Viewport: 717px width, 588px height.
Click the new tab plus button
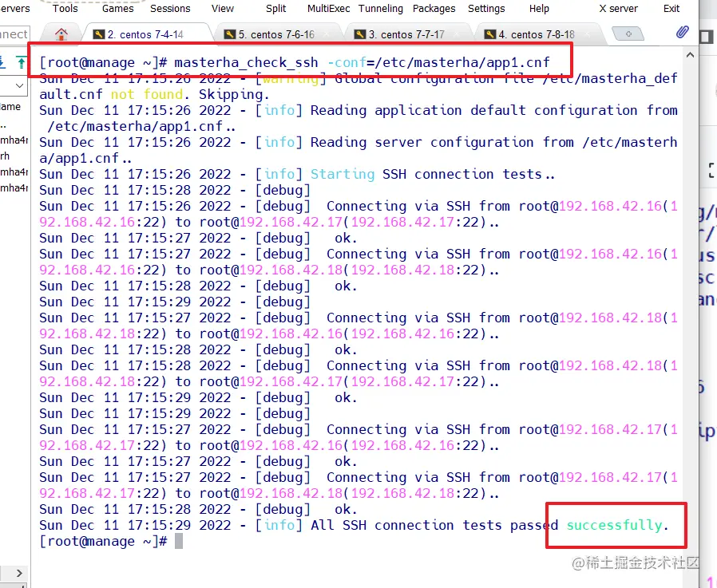pyautogui.click(x=628, y=34)
